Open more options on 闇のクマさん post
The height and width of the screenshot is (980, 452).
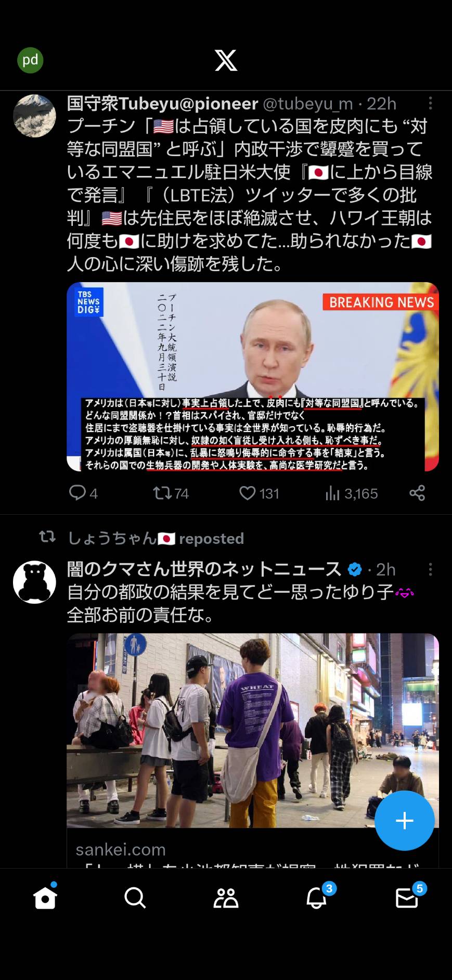point(430,569)
